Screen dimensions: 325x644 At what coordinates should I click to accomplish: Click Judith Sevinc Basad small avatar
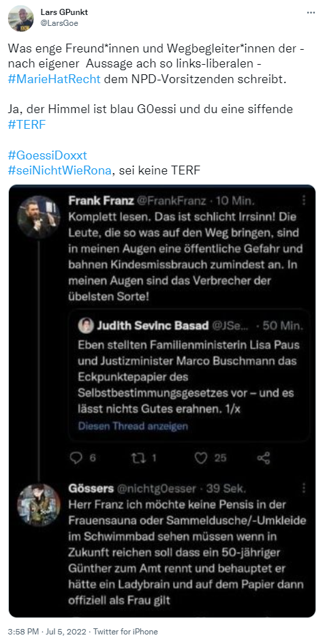coord(86,326)
